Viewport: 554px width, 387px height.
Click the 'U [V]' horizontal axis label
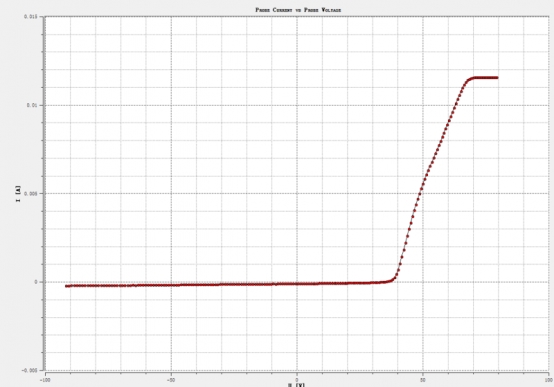coord(296,385)
